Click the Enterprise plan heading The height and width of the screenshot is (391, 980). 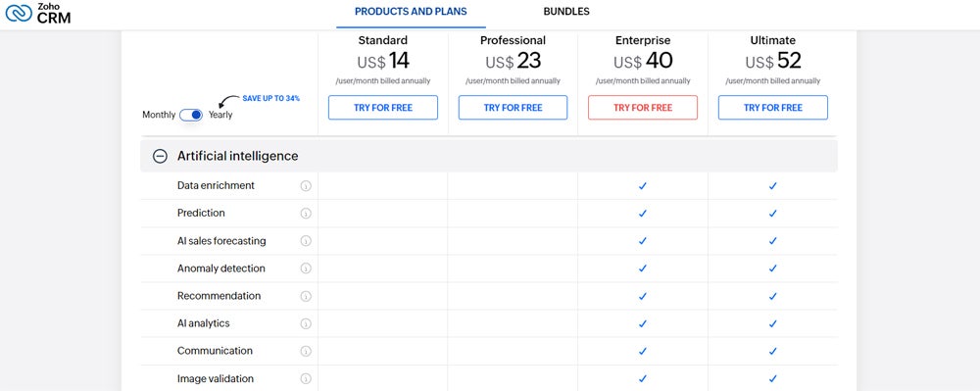[x=643, y=40]
